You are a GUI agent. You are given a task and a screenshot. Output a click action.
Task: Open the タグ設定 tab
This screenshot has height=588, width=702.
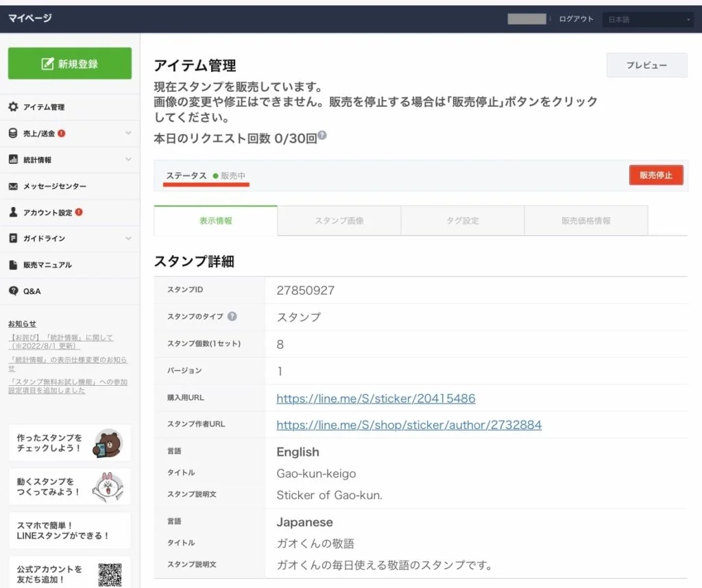(x=462, y=221)
